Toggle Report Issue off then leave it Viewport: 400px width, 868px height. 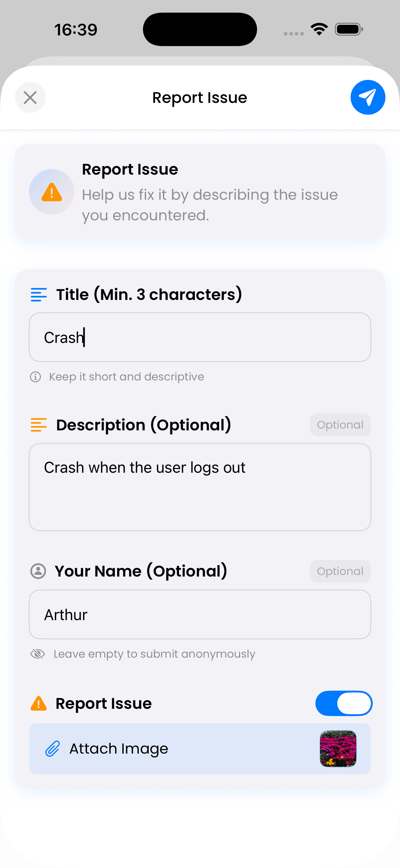tap(344, 703)
